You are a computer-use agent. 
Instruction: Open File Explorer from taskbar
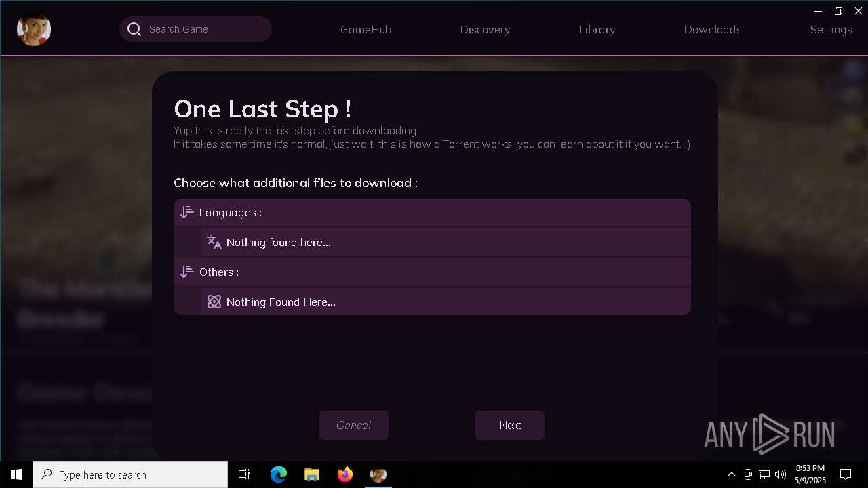click(311, 474)
